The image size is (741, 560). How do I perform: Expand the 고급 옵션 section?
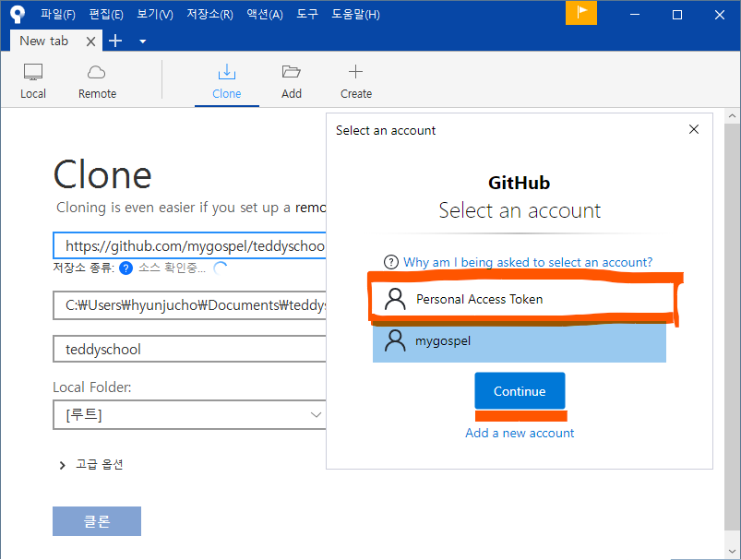tap(90, 465)
